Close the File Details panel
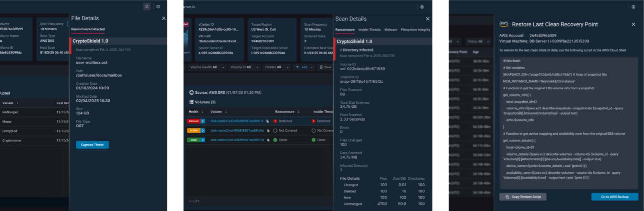Viewport: 644px width, 211px height. [164, 18]
